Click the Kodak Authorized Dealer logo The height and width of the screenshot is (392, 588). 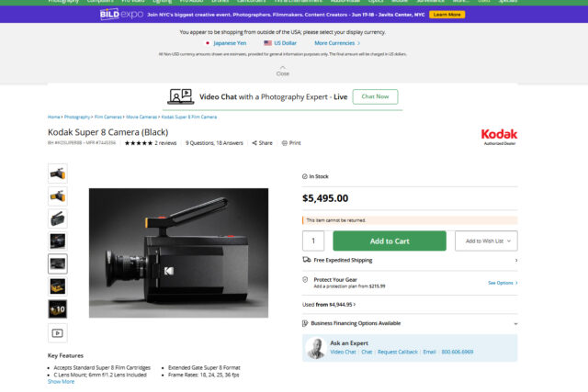tap(499, 137)
